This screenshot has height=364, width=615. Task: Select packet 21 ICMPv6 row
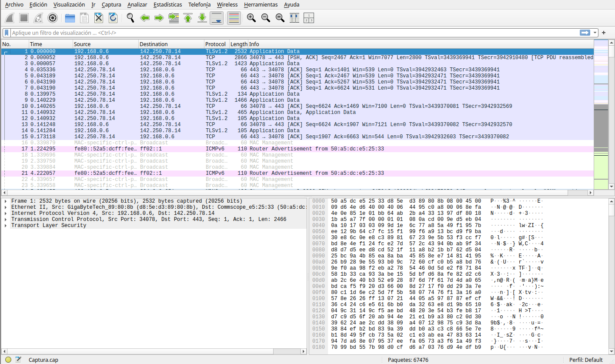coord(297,173)
